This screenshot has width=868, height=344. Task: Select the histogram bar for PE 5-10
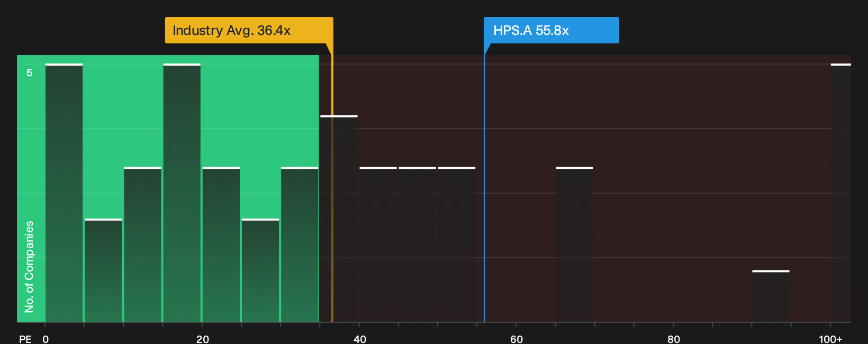(x=103, y=270)
